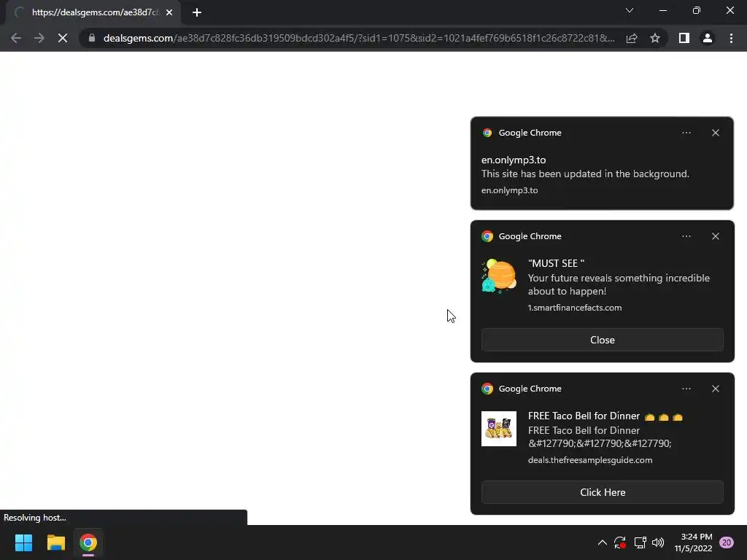Open notification center badge showing 20
This screenshot has width=747, height=560.
[x=727, y=542]
